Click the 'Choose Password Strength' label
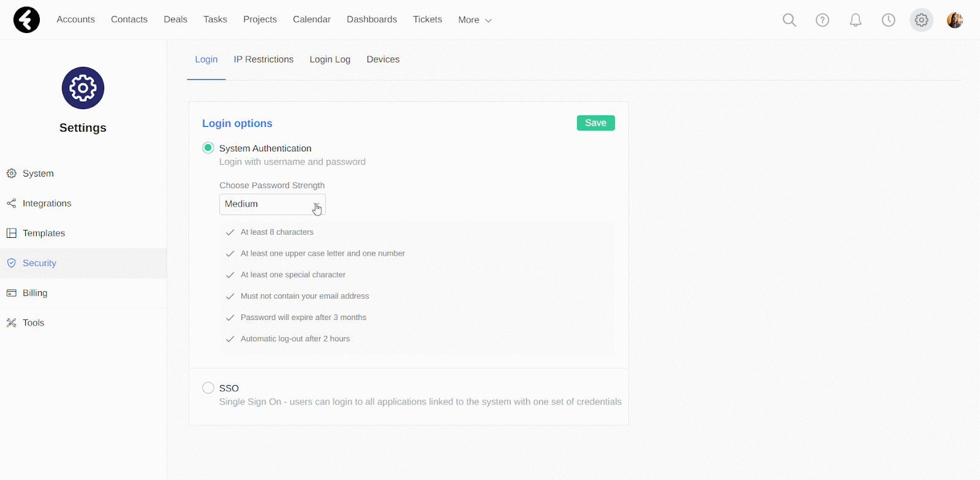 click(x=272, y=185)
